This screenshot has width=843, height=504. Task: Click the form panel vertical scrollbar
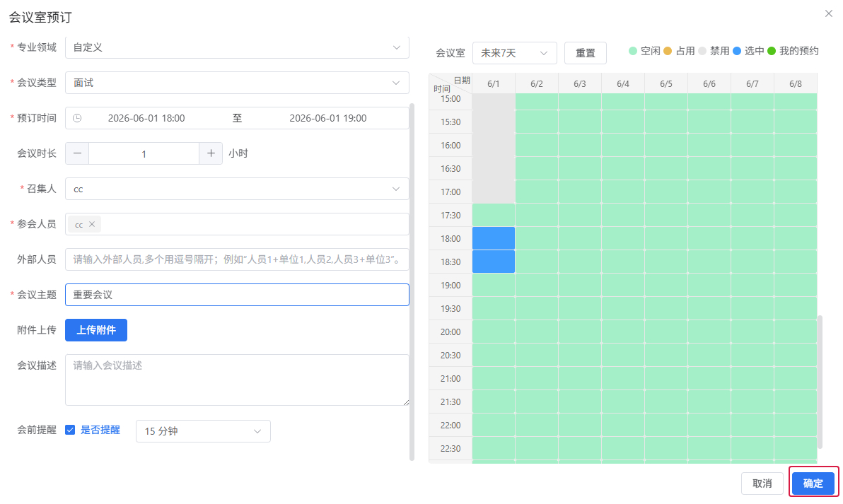[x=412, y=282]
